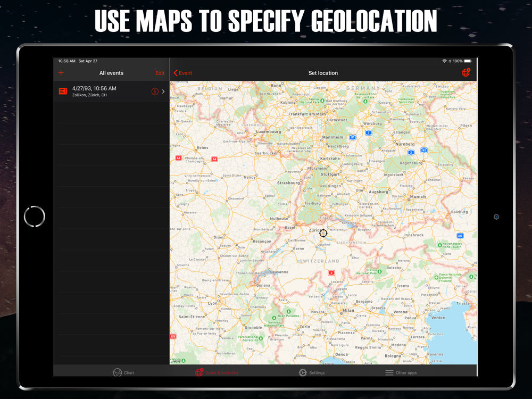Click the 81 highway shield near Mannheim

click(353, 137)
